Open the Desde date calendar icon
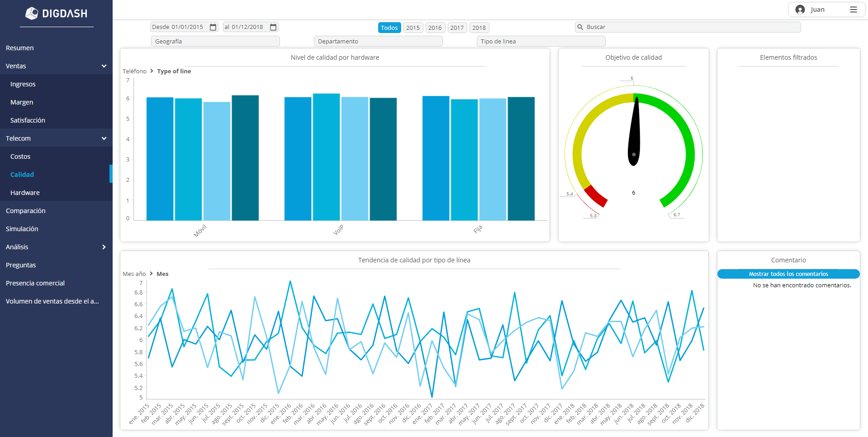 [213, 27]
